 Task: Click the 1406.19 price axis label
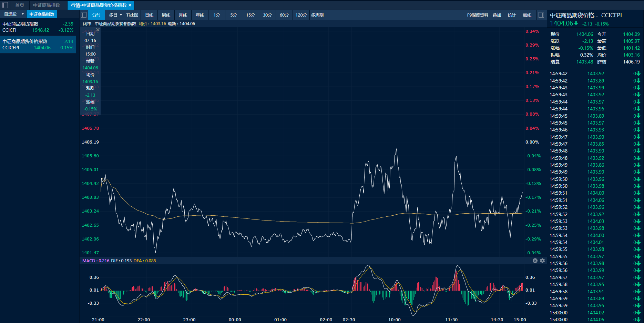click(90, 142)
